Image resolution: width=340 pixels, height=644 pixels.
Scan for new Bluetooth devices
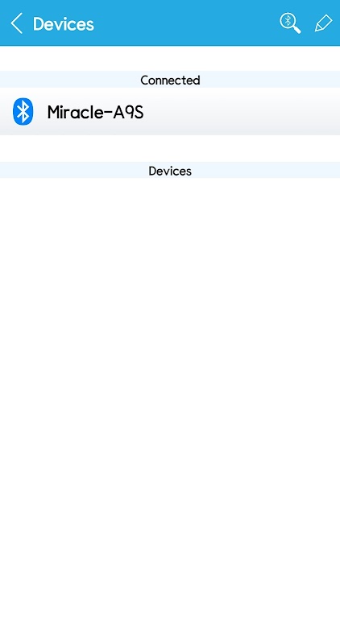pos(290,23)
